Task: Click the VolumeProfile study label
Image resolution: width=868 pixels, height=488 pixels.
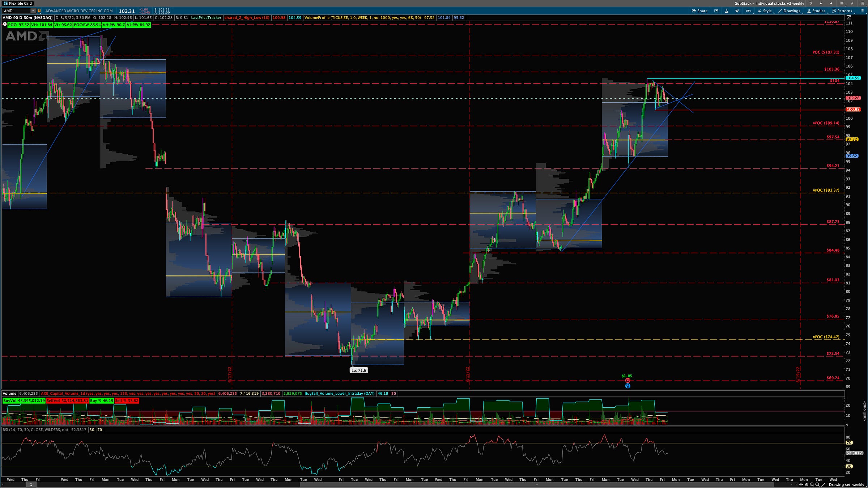Action: pyautogui.click(x=363, y=18)
